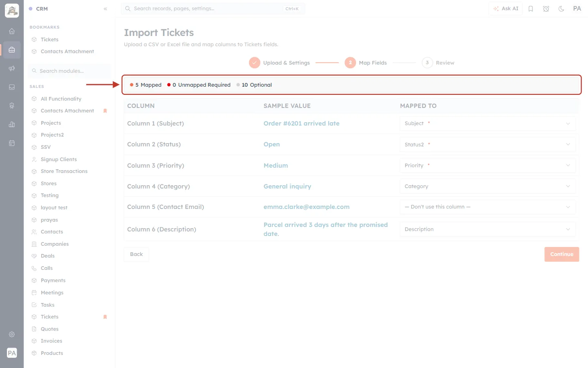Open the Home icon in the left rail
588x368 pixels.
12,31
